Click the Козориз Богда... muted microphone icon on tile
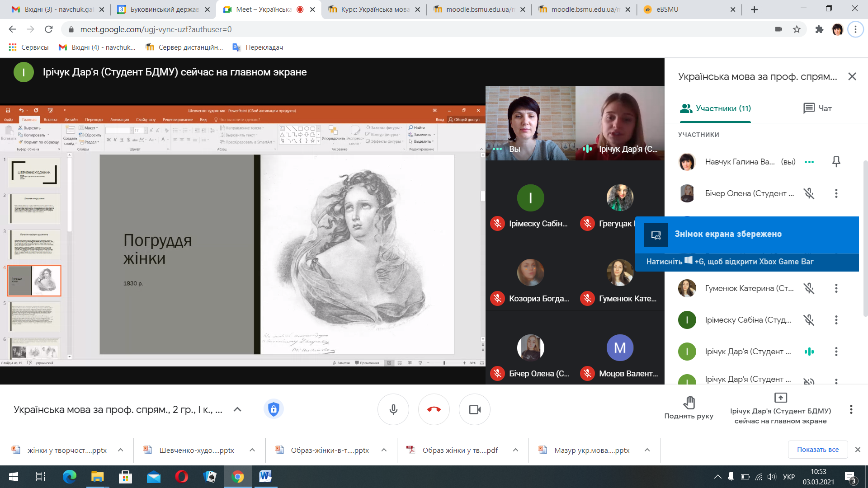 click(498, 298)
